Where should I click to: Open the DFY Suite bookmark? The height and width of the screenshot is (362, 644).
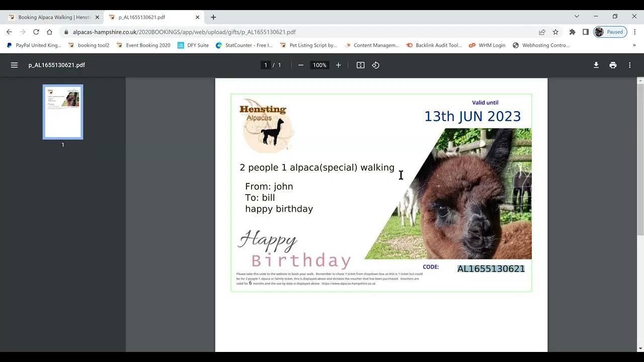click(193, 45)
